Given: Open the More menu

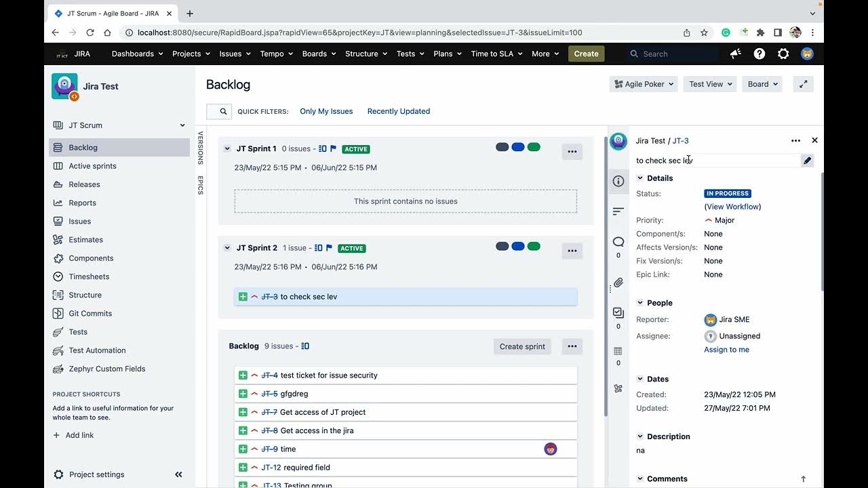Looking at the screenshot, I should click(x=545, y=54).
